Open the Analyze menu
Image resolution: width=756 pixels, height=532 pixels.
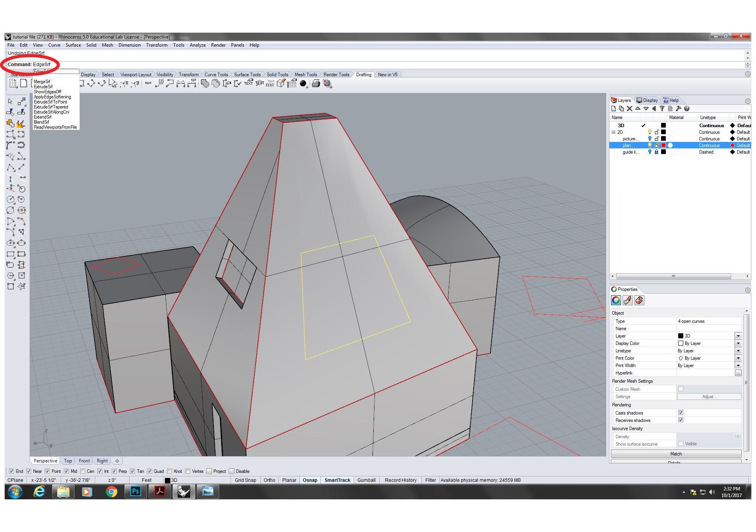coord(198,45)
